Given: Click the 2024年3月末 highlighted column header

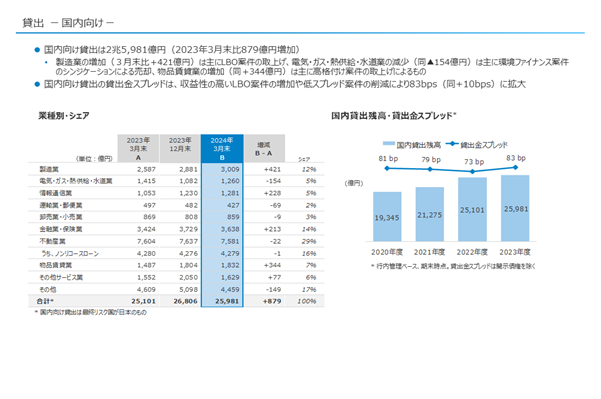Looking at the screenshot, I should (x=222, y=149).
